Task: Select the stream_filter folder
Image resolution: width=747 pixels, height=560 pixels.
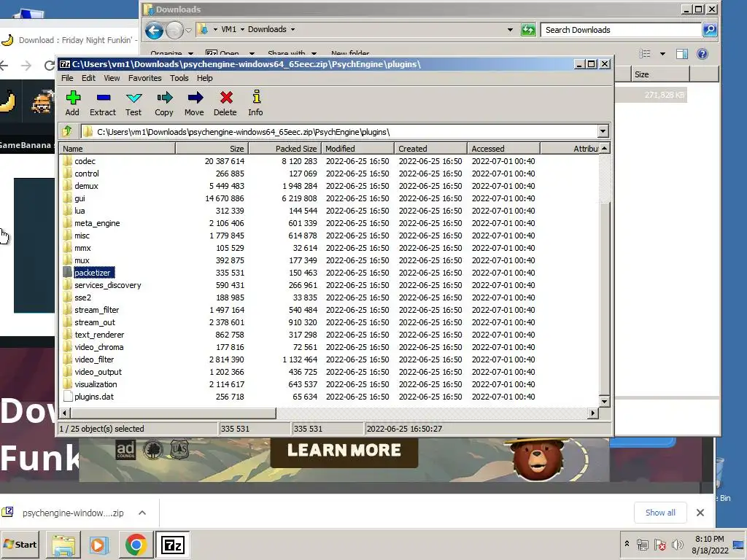Action: [97, 310]
